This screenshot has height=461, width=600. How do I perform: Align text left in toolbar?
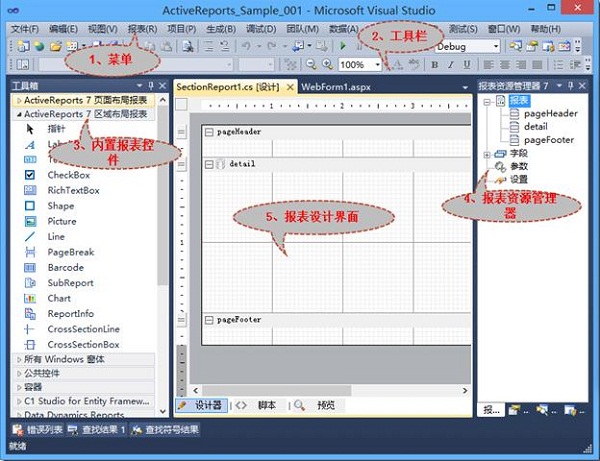[488, 65]
